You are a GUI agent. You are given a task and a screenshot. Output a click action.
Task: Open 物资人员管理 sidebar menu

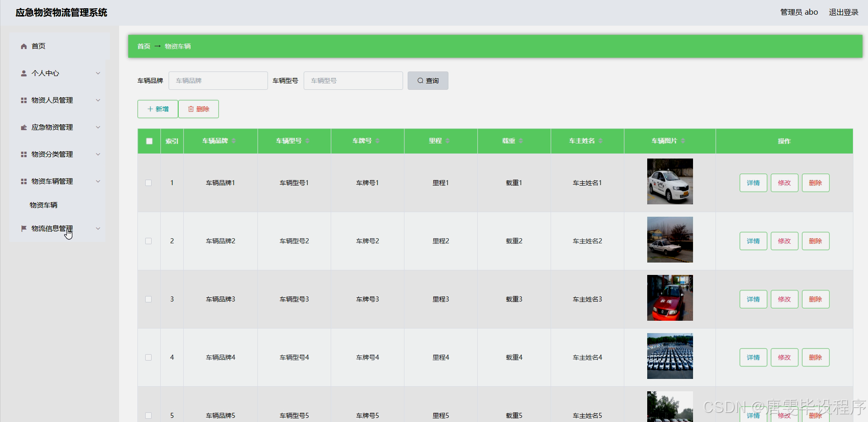click(x=58, y=100)
